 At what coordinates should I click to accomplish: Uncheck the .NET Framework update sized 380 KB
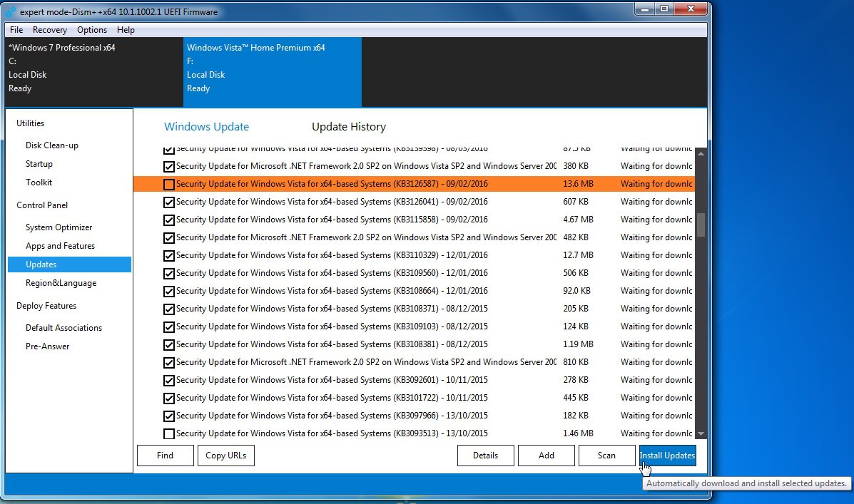tap(169, 167)
